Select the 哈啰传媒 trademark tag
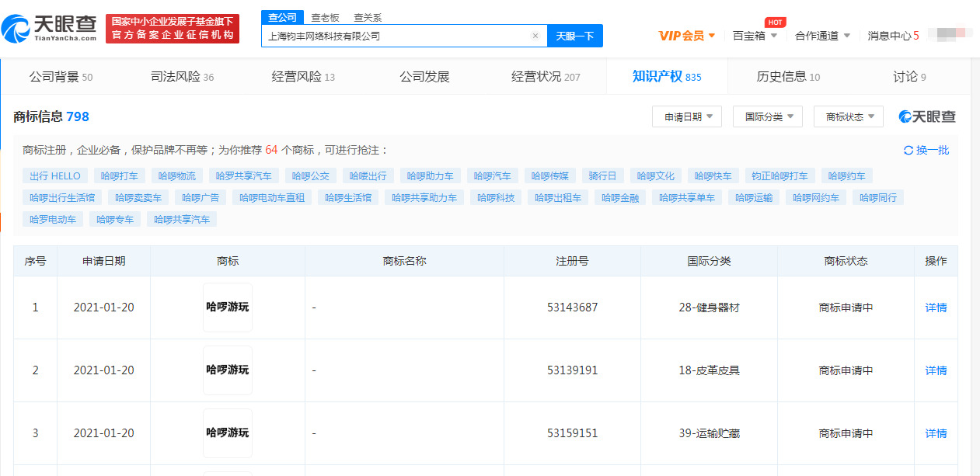The image size is (980, 476). [550, 175]
